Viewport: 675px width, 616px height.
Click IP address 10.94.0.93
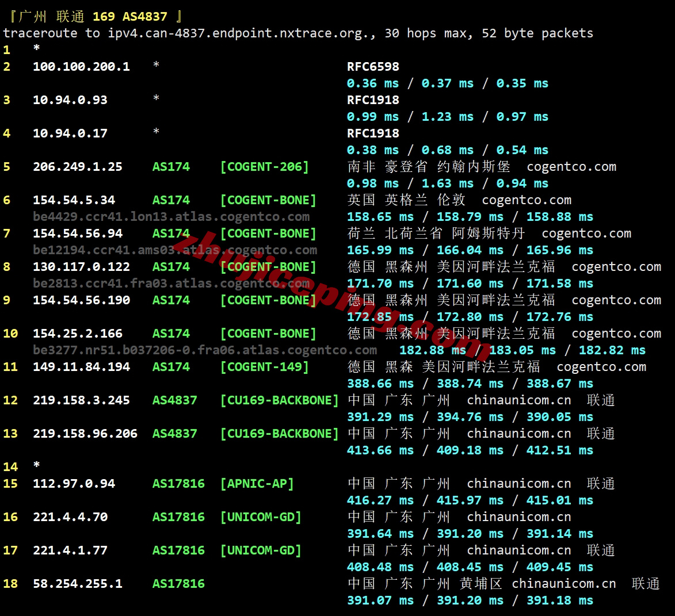[70, 100]
